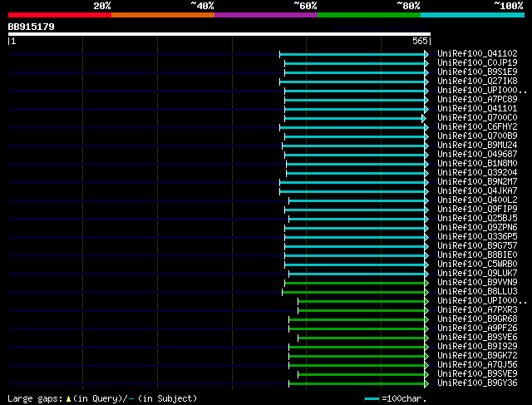Click the orange ~40% identity legend segment

coord(163,15)
